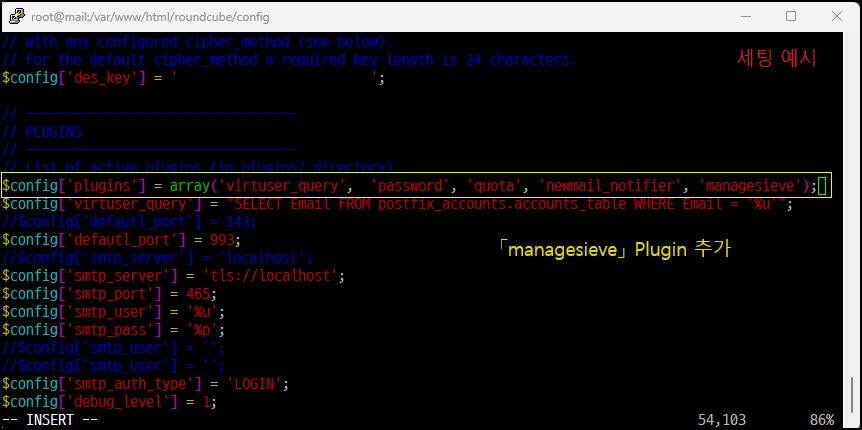Click 'tls://localhost' smtp_server value
The width and height of the screenshot is (862, 430).
coord(270,276)
